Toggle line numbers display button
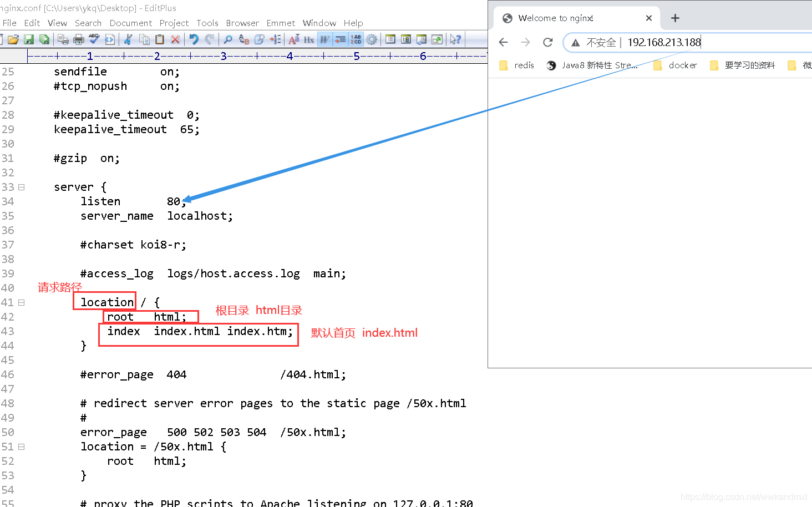812x507 pixels. (x=356, y=39)
